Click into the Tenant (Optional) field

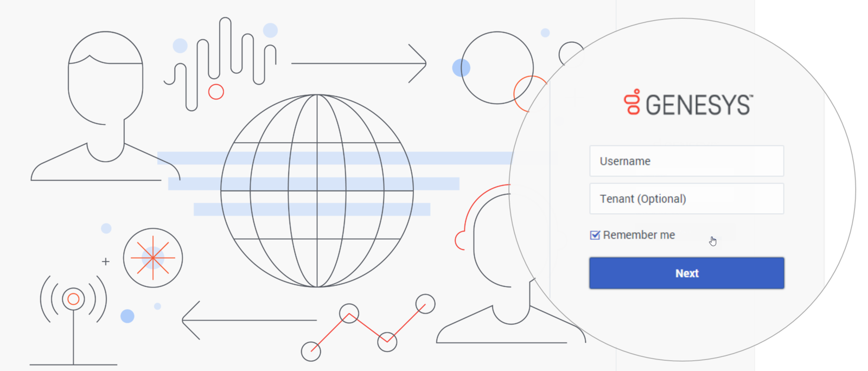686,199
